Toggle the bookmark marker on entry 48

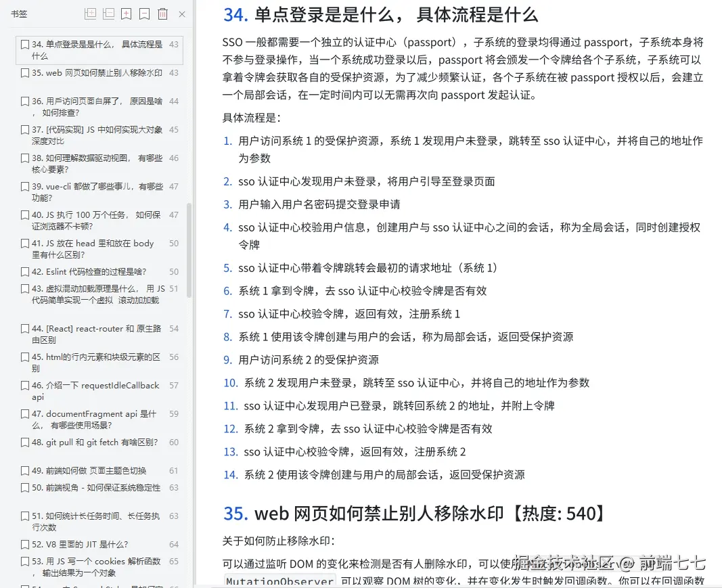(x=24, y=443)
